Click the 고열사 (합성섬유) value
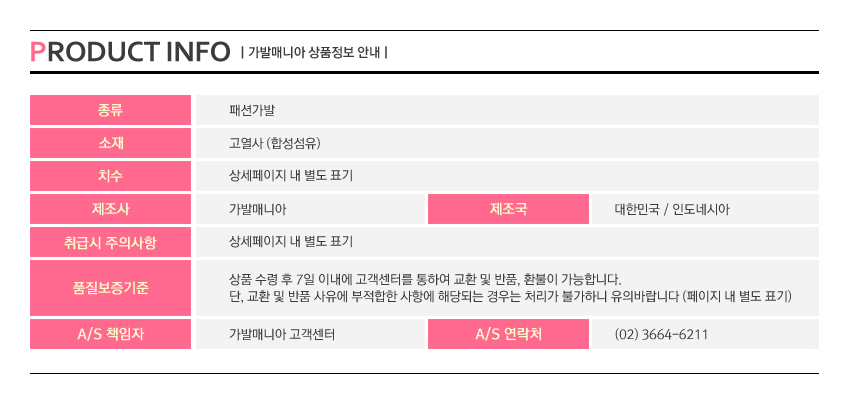The image size is (850, 404). (274, 143)
